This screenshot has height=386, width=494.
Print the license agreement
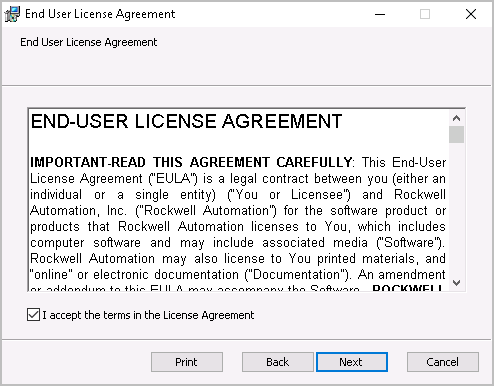click(187, 362)
